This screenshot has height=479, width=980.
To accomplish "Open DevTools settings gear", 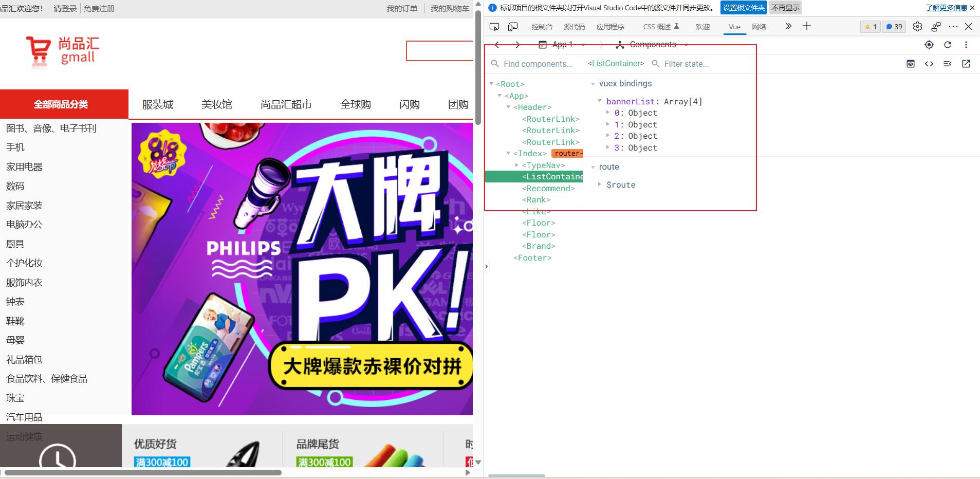I will [x=917, y=27].
